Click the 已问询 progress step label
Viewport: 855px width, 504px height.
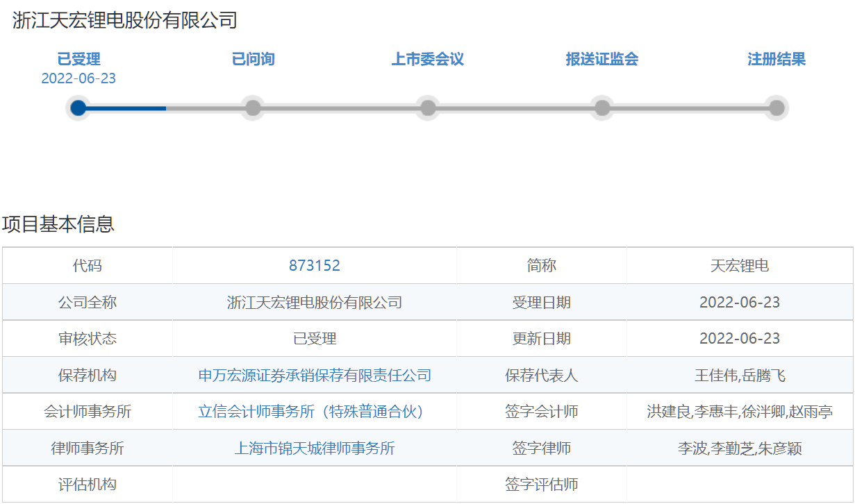click(x=254, y=59)
